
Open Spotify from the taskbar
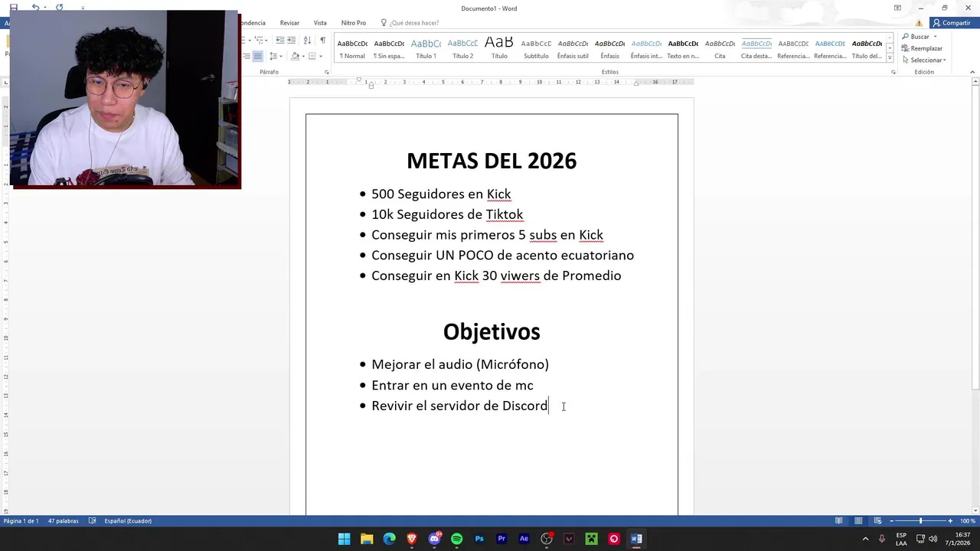click(x=456, y=539)
